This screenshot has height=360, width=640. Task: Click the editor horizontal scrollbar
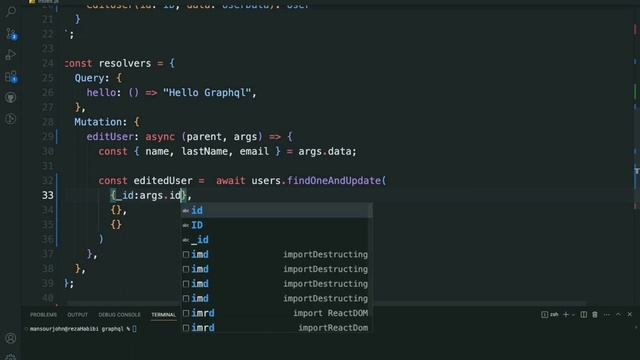(327, 304)
